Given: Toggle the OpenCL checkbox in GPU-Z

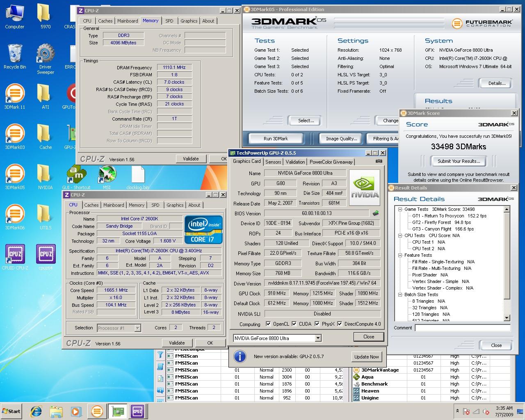Looking at the screenshot, I should point(268,324).
